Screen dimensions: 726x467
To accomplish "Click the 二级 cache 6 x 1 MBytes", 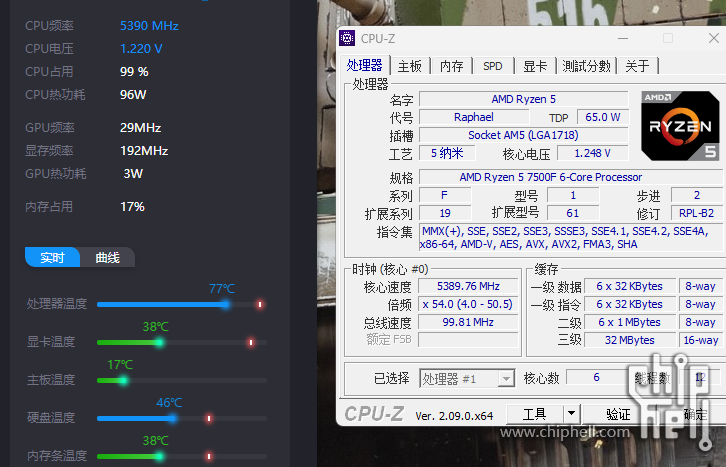I will click(x=629, y=322).
